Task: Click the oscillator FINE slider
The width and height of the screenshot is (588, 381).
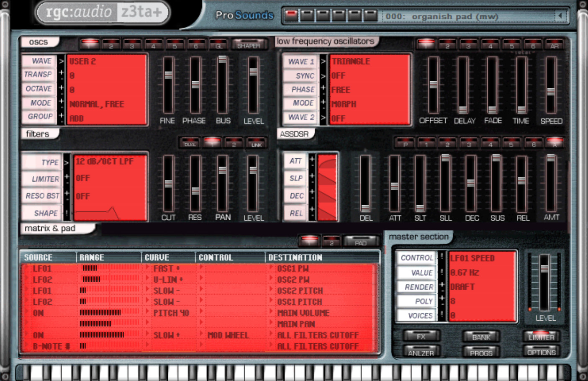Action: (168, 85)
